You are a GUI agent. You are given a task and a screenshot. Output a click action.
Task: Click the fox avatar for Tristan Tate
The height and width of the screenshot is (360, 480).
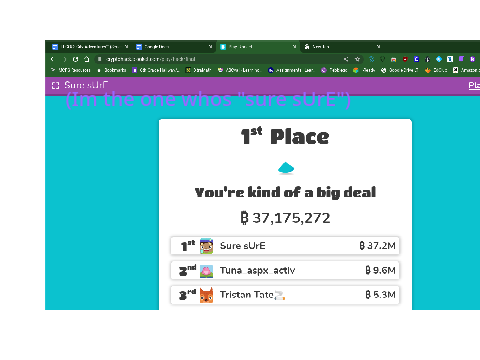click(x=206, y=295)
